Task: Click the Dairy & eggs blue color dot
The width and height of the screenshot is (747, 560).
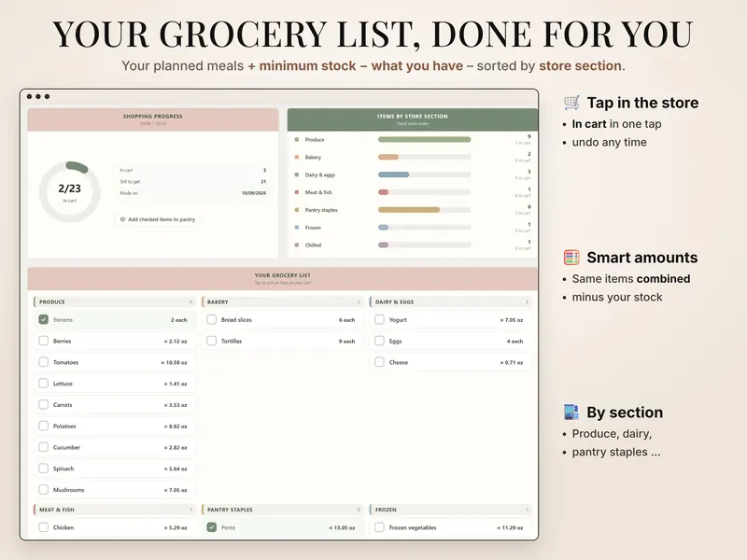Action: click(x=297, y=175)
